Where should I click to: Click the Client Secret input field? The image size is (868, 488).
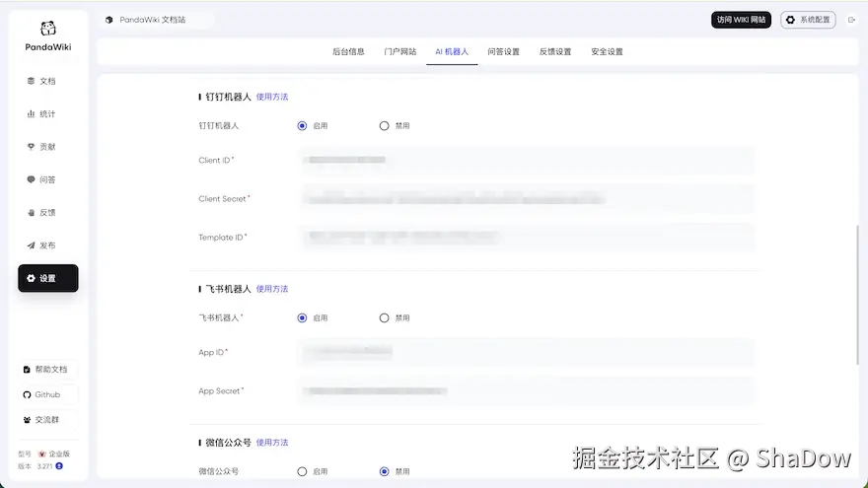pos(526,199)
